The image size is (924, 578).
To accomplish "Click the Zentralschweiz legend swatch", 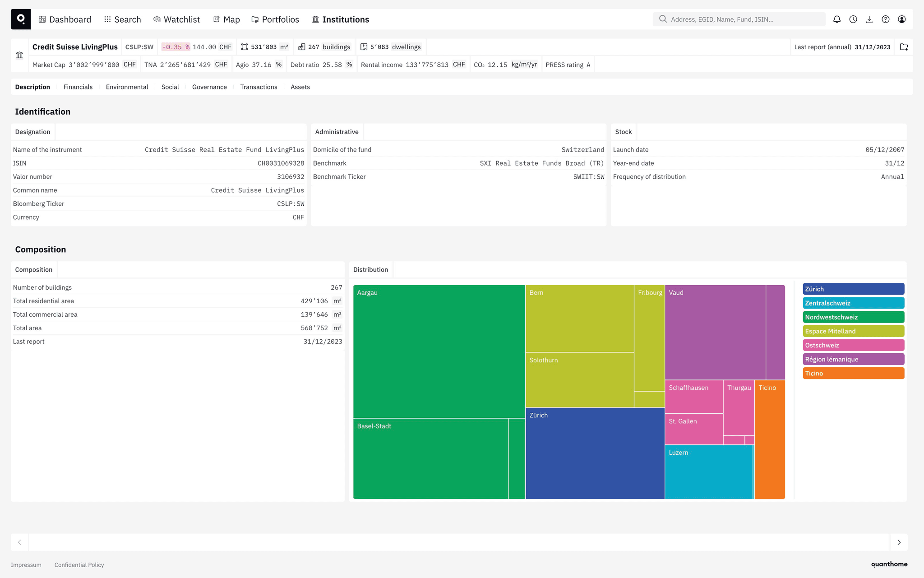I will pyautogui.click(x=854, y=303).
